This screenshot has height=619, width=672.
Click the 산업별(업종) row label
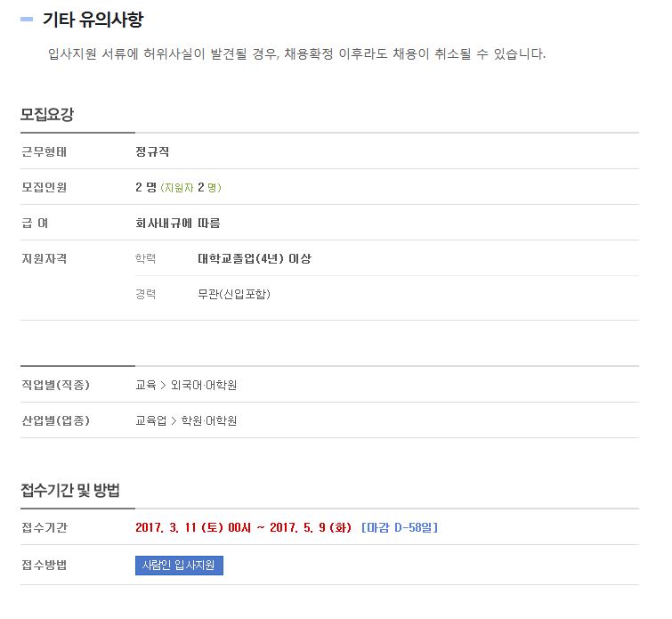(56, 420)
